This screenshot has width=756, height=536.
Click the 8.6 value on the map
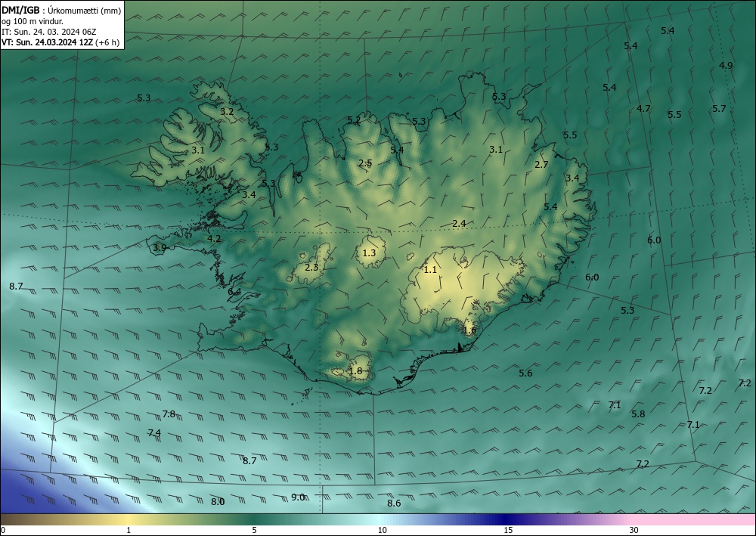(x=394, y=503)
